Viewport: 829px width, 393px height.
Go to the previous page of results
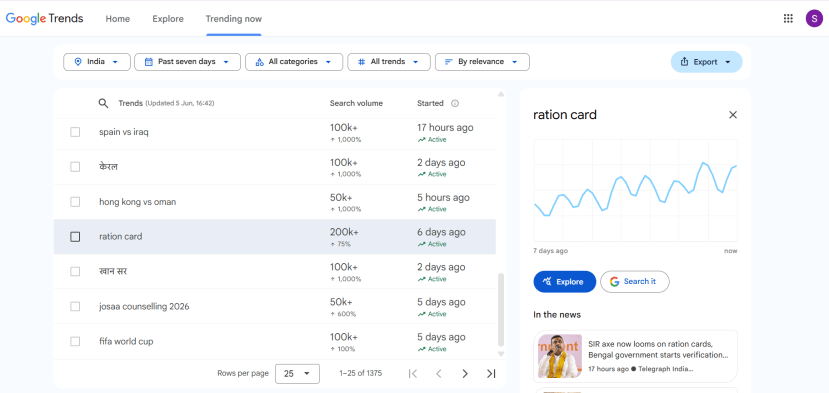[x=438, y=373]
